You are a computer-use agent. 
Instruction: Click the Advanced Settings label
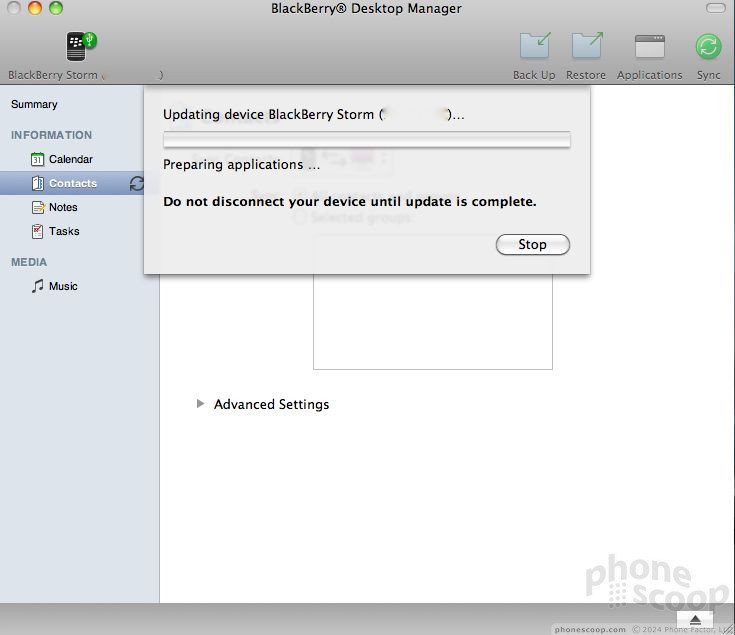[x=271, y=404]
